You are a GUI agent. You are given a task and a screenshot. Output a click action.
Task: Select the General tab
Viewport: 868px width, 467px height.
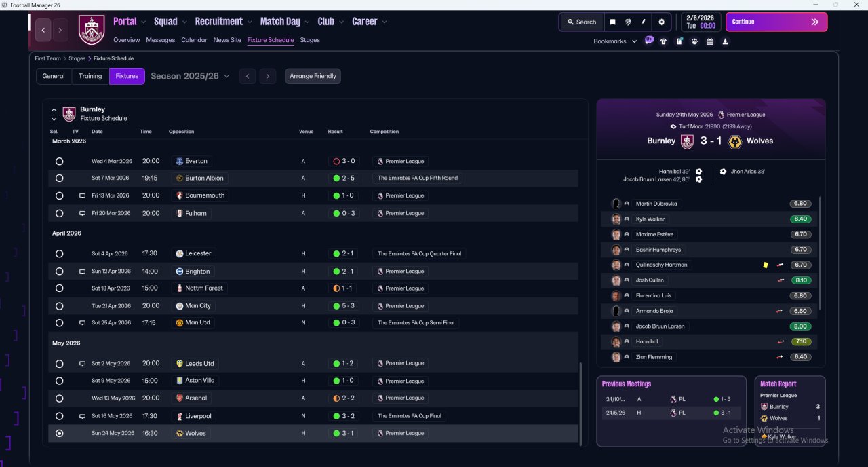(x=54, y=76)
